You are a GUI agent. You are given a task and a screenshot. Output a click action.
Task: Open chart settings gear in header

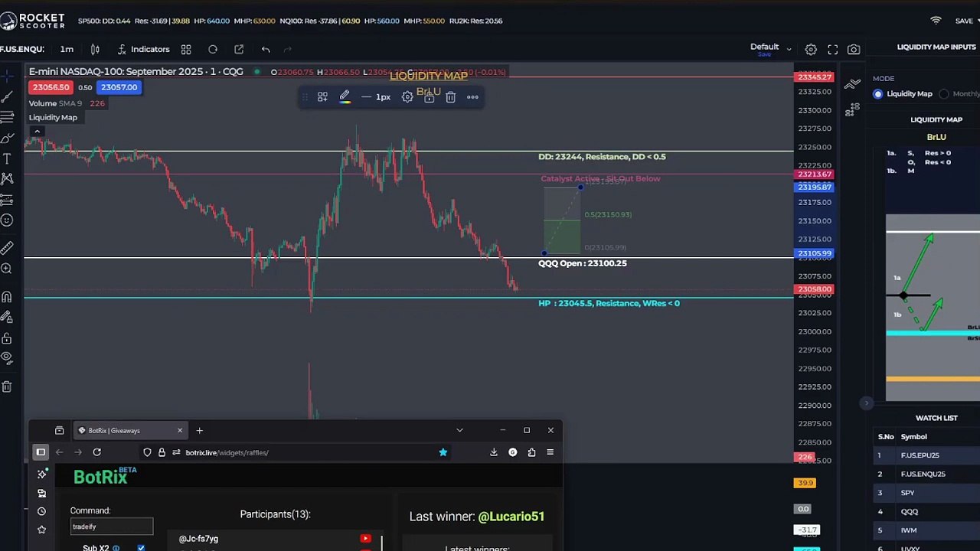pos(811,49)
